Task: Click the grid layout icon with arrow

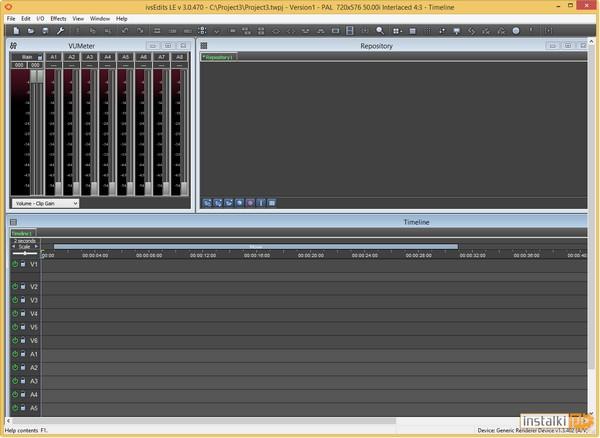Action: [397, 31]
